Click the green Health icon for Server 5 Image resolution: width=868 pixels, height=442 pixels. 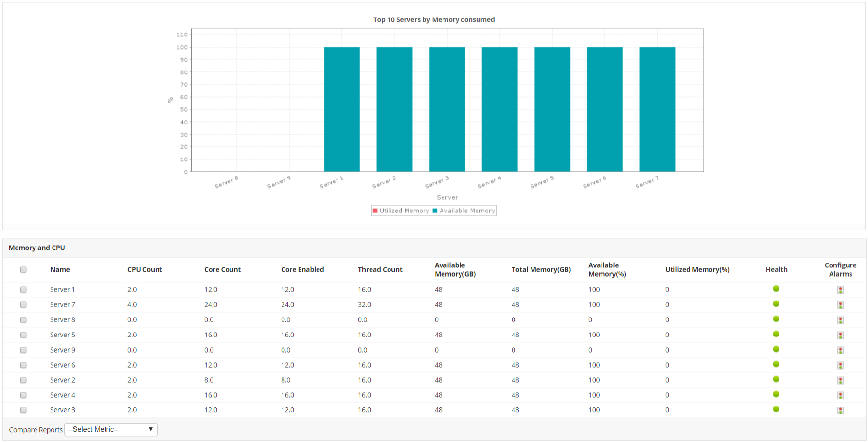pos(776,335)
